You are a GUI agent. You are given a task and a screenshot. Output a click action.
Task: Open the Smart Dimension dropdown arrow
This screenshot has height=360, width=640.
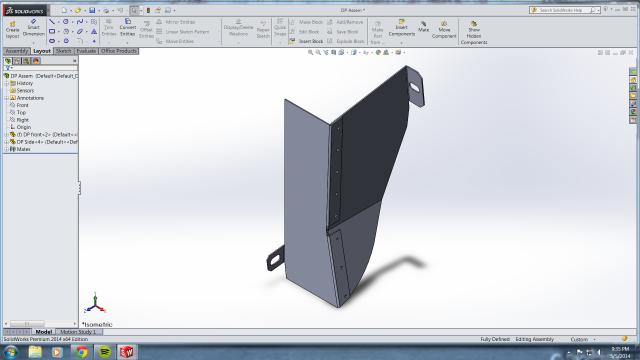coord(33,42)
